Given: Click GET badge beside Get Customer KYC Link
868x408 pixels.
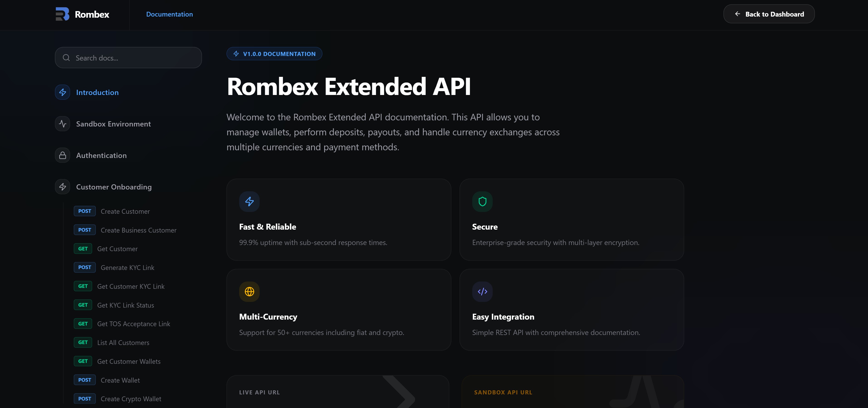Looking at the screenshot, I should point(83,286).
